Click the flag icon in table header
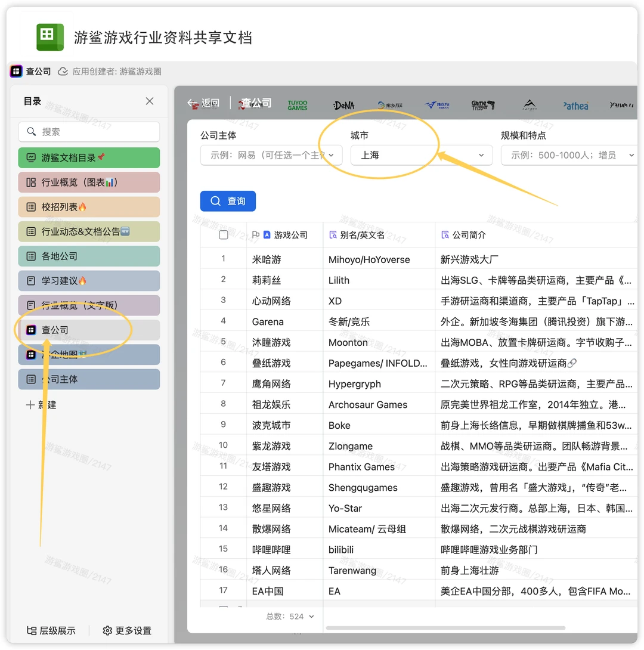Viewport: 644px width, 650px height. click(x=256, y=234)
